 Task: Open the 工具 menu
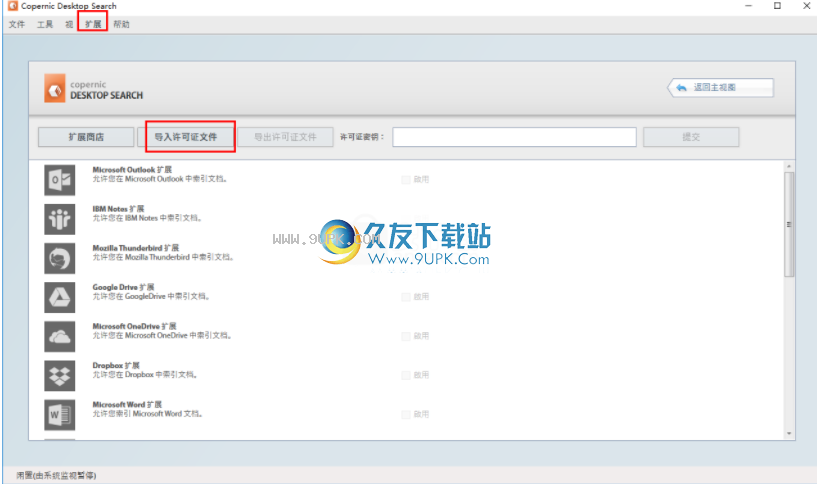[x=45, y=24]
